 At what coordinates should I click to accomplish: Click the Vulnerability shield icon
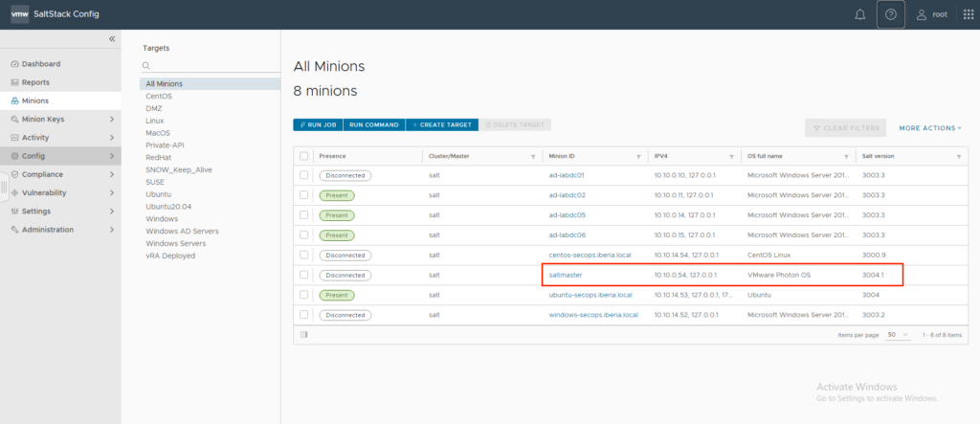tap(15, 192)
